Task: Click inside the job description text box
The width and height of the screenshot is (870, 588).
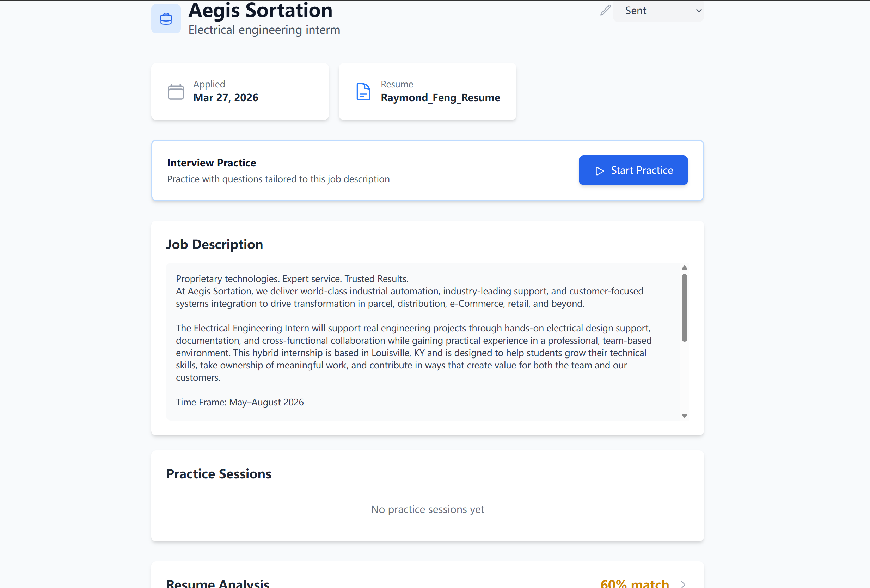Action: point(423,341)
